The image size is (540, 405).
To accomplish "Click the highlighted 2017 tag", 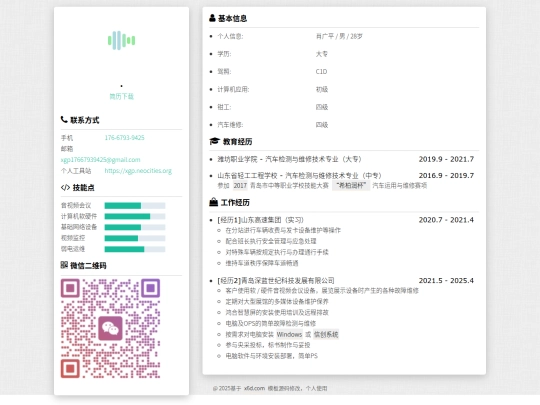I will (240, 186).
